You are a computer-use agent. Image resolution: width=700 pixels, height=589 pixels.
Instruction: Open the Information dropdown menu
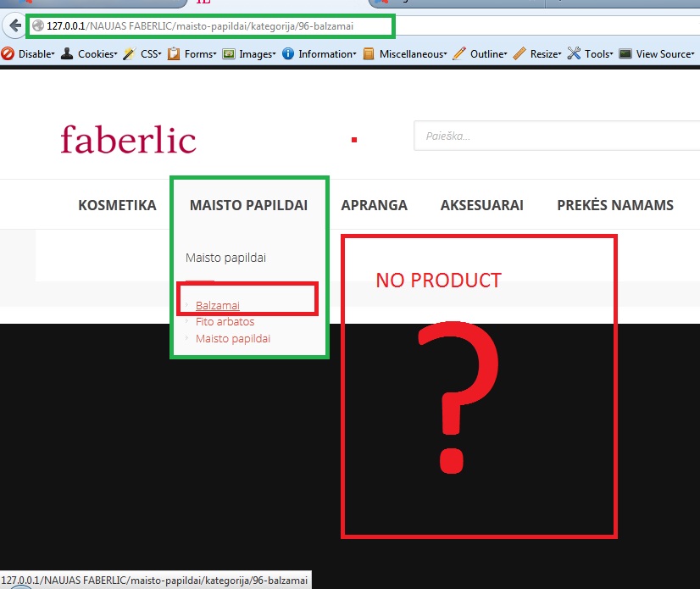(328, 54)
